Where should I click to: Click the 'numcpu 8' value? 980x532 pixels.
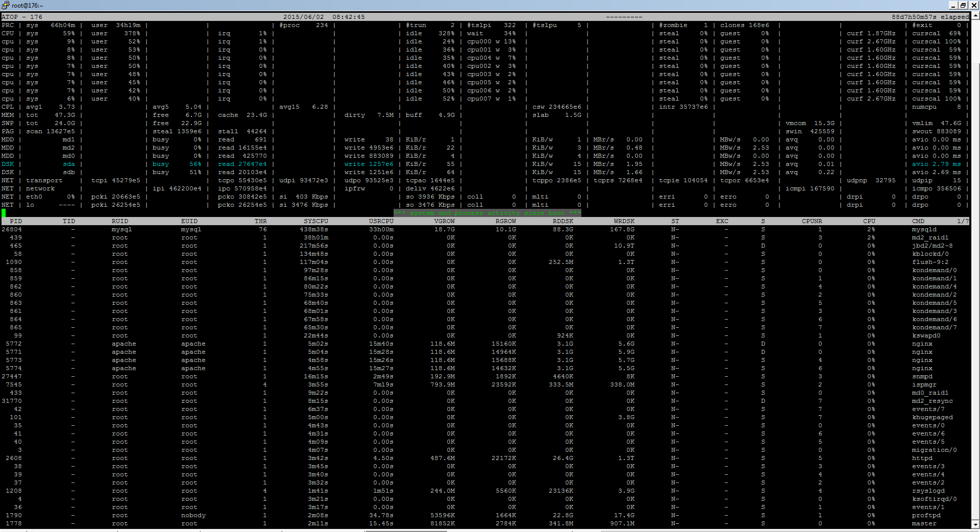click(937, 107)
